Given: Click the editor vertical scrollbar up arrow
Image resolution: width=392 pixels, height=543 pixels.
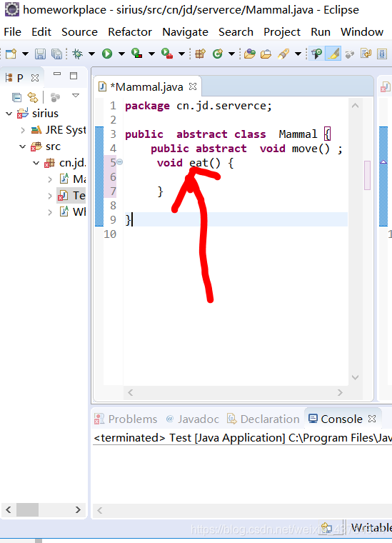Looking at the screenshot, I should coord(355,106).
